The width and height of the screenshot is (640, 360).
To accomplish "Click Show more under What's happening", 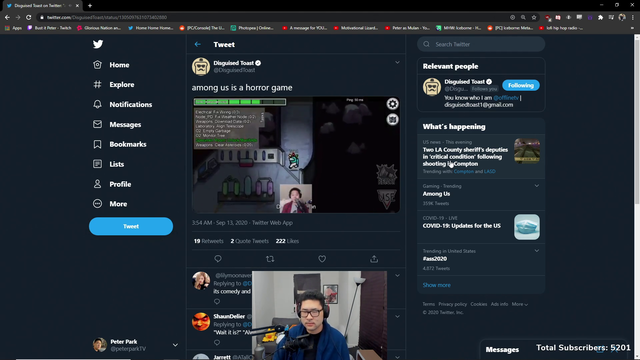I will point(437,285).
